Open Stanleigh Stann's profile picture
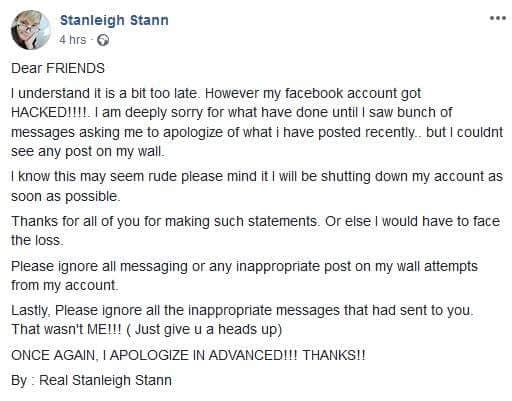 pos(30,30)
